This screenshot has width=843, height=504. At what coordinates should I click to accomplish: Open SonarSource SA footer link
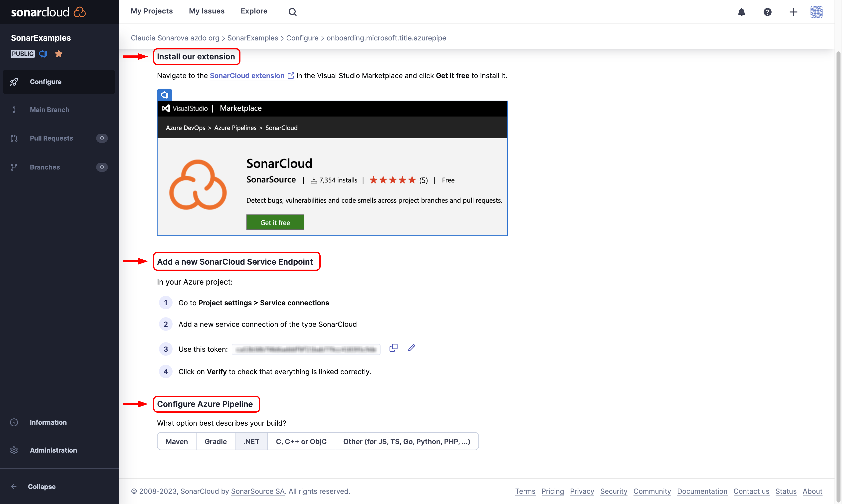tap(258, 491)
